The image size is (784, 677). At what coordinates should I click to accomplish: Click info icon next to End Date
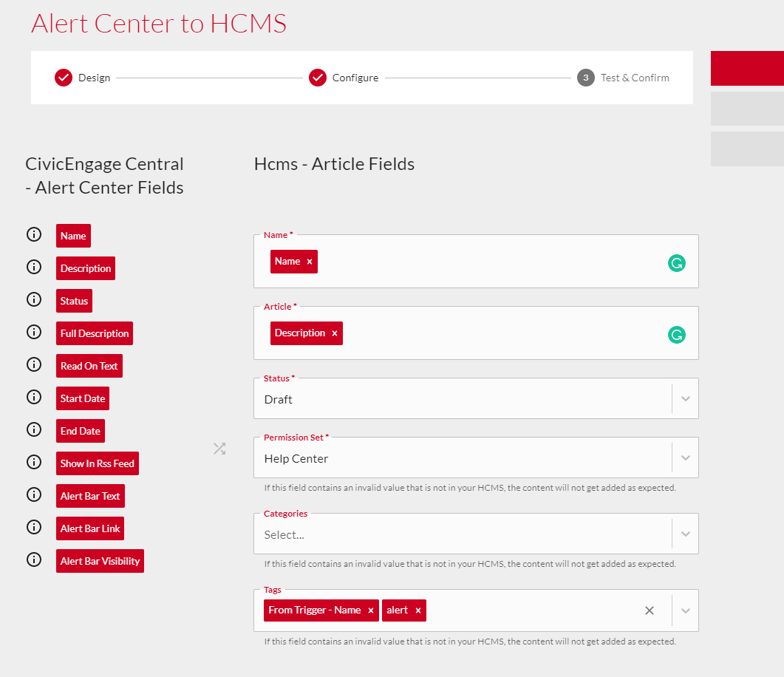[x=34, y=429]
